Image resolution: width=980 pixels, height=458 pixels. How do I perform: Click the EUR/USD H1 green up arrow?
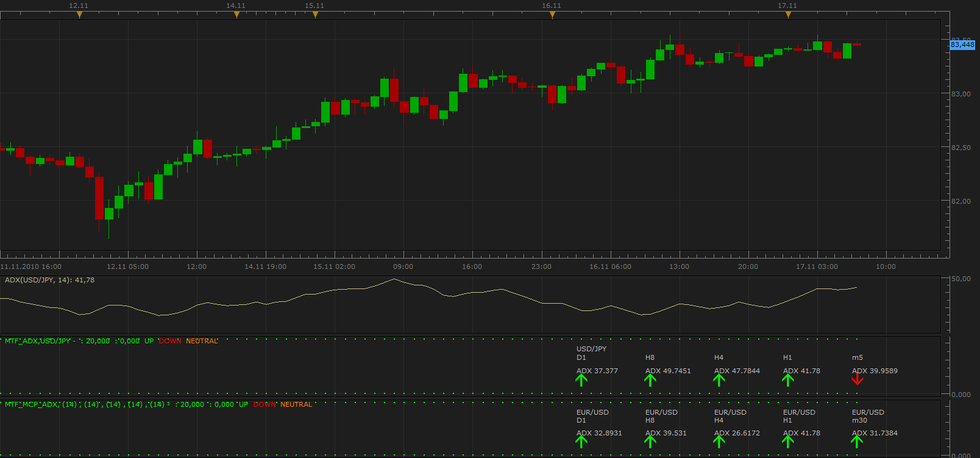(x=788, y=442)
